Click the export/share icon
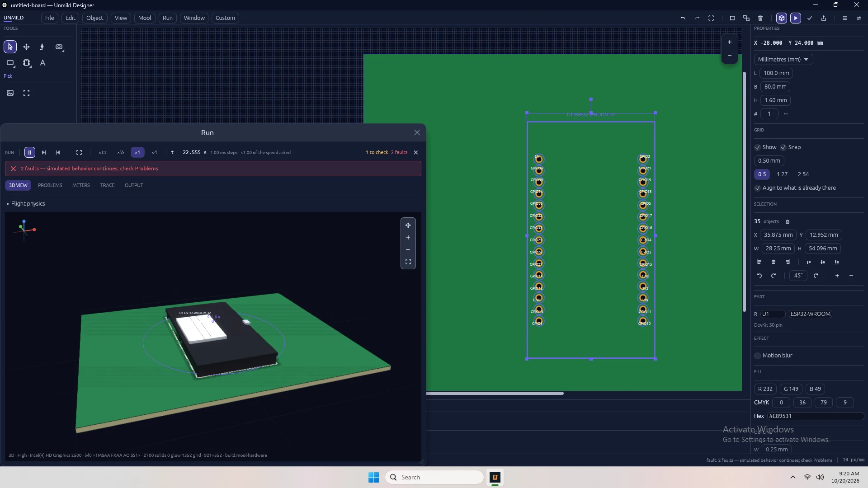868x488 pixels. pyautogui.click(x=824, y=18)
